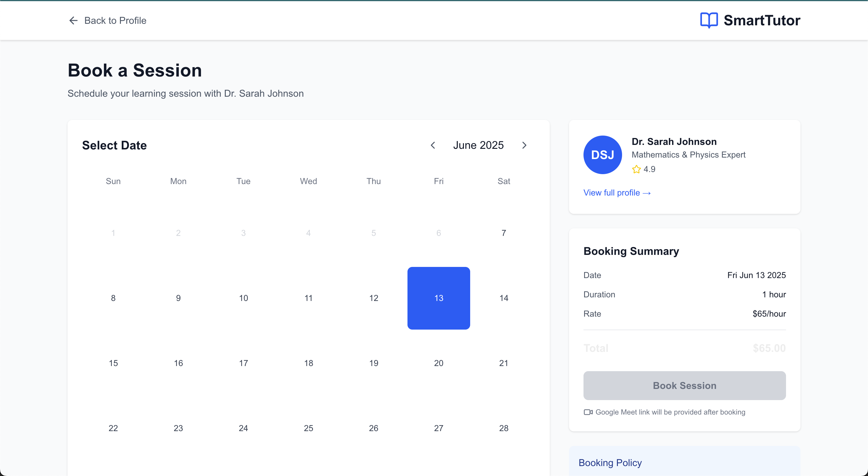Click the video camera Meet icon

[x=588, y=412]
